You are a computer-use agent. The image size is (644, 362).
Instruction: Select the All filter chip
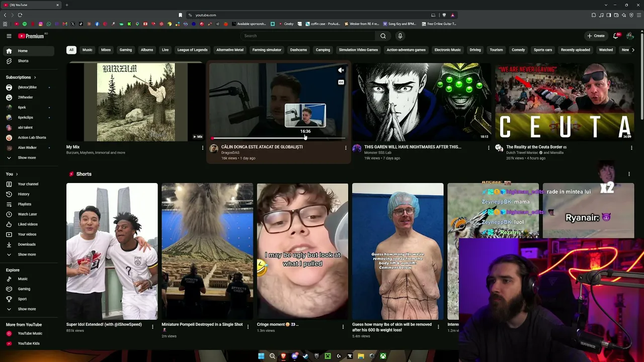click(71, 50)
